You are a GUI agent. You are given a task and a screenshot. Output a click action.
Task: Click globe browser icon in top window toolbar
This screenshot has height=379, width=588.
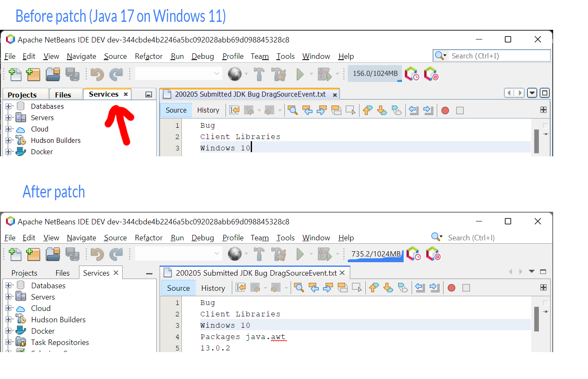[x=235, y=74]
